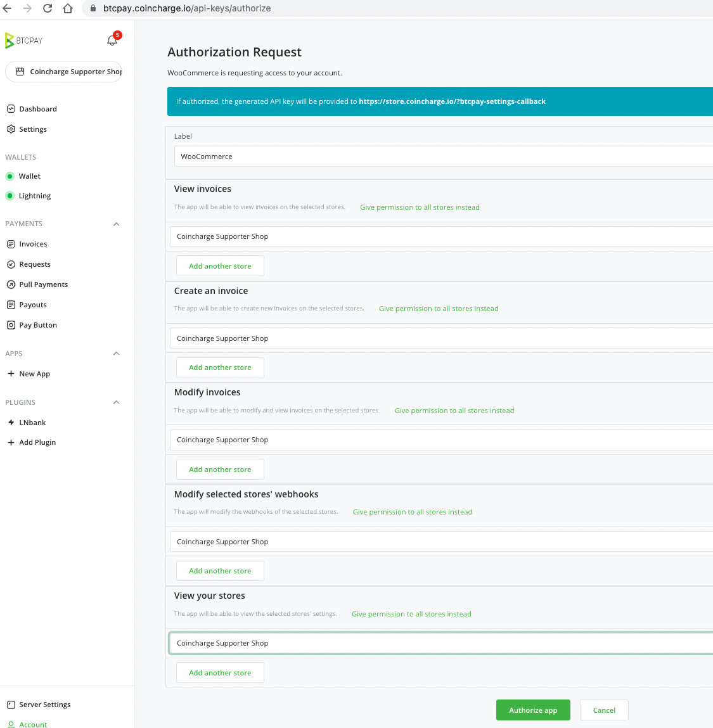The width and height of the screenshot is (713, 728).
Task: Click the Dashboard icon in sidebar
Action: coord(11,108)
